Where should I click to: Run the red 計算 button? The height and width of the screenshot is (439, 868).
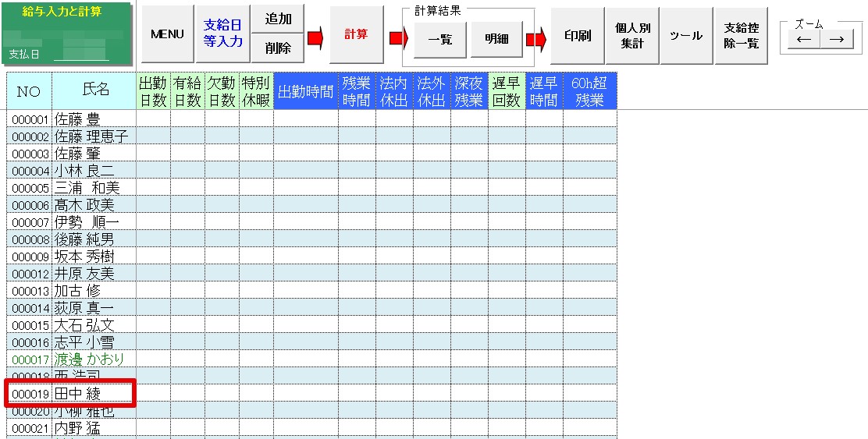(357, 34)
